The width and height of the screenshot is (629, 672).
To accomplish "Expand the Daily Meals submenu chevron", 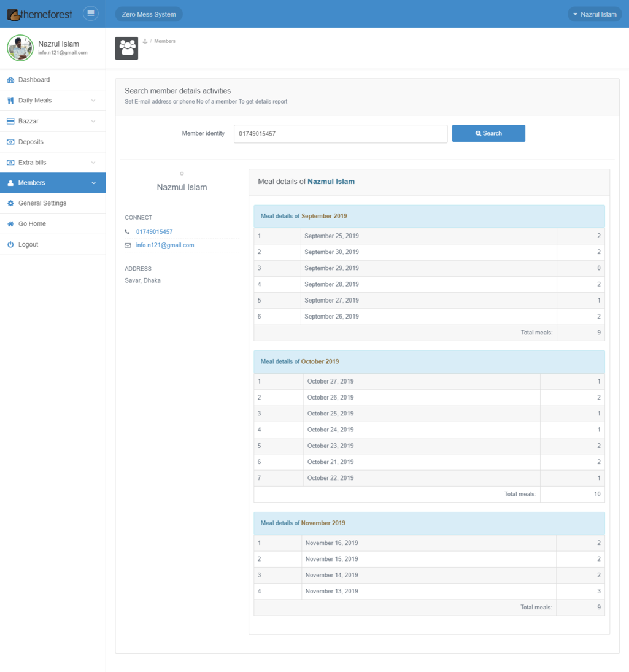I will 93,101.
